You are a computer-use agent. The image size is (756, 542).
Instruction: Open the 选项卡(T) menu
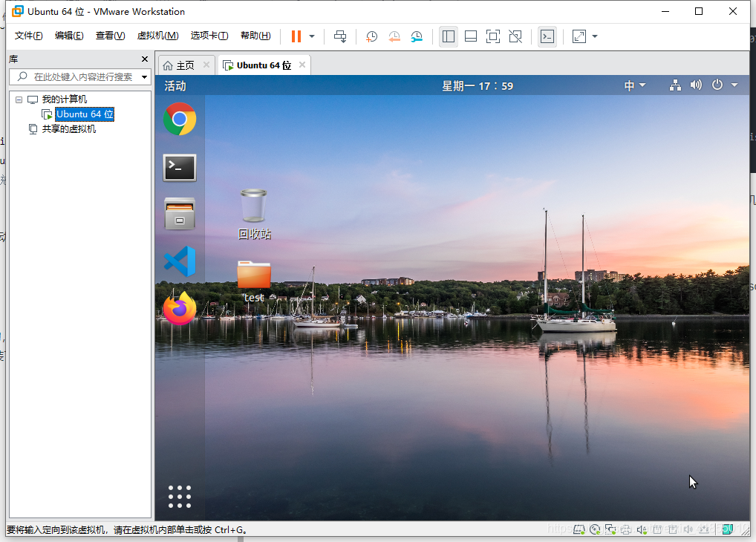pos(209,36)
